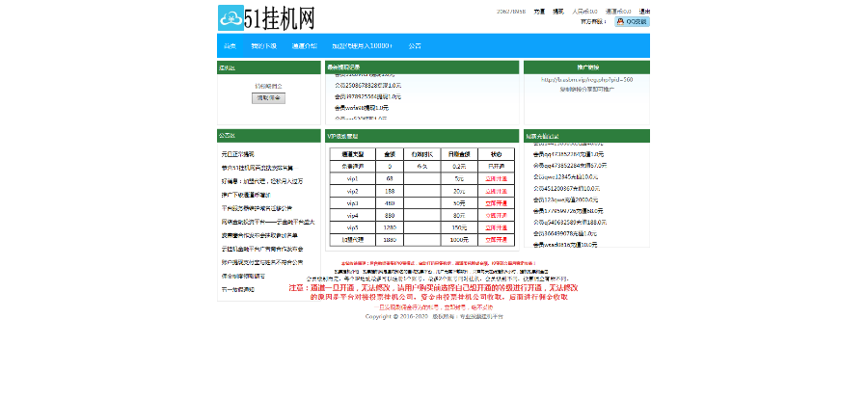The height and width of the screenshot is (399, 868).
Task: Click 立即开通 in the vip1 row
Action: point(497,178)
